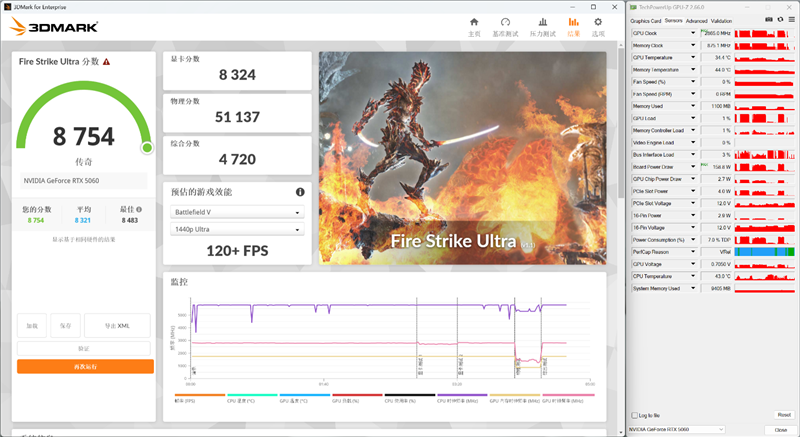Enable GPU-Z Log to file checkbox

635,415
